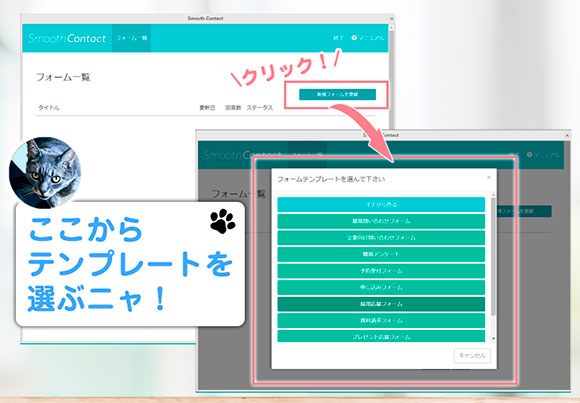Select the 簡易アンケート template
Image resolution: width=580 pixels, height=403 pixels.
381,254
